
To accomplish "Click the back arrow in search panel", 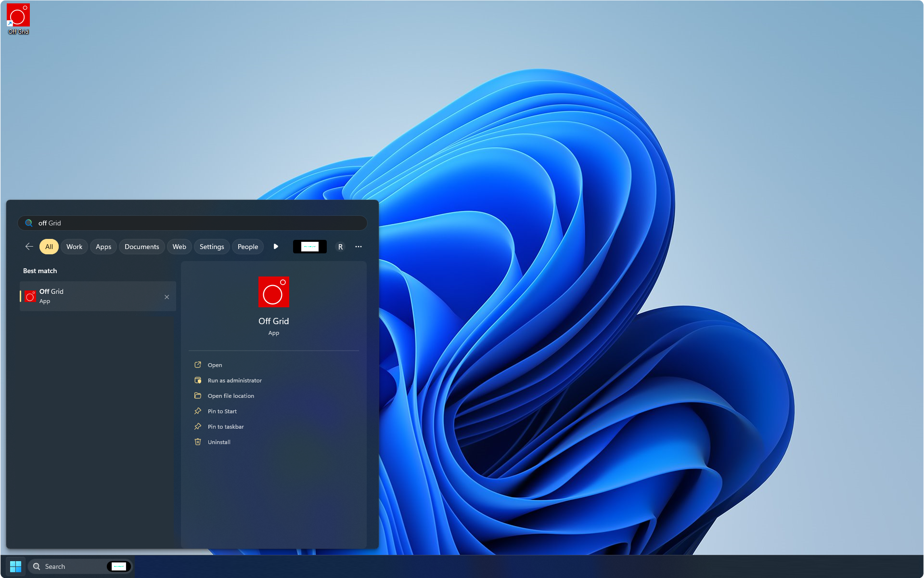I will 29,247.
